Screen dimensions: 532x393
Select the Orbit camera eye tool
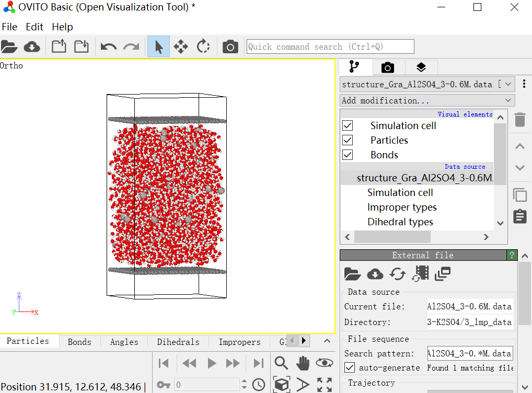pyautogui.click(x=325, y=363)
